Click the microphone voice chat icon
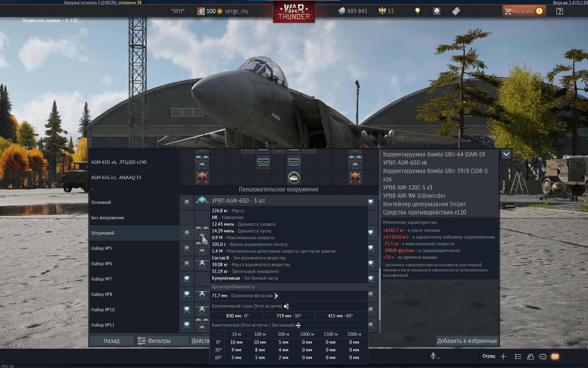The width and height of the screenshot is (588, 368). pos(433,356)
